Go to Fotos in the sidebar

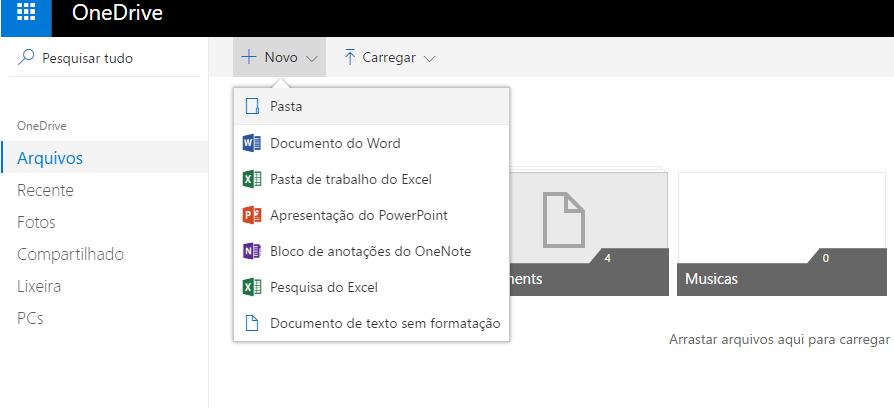click(x=104, y=222)
